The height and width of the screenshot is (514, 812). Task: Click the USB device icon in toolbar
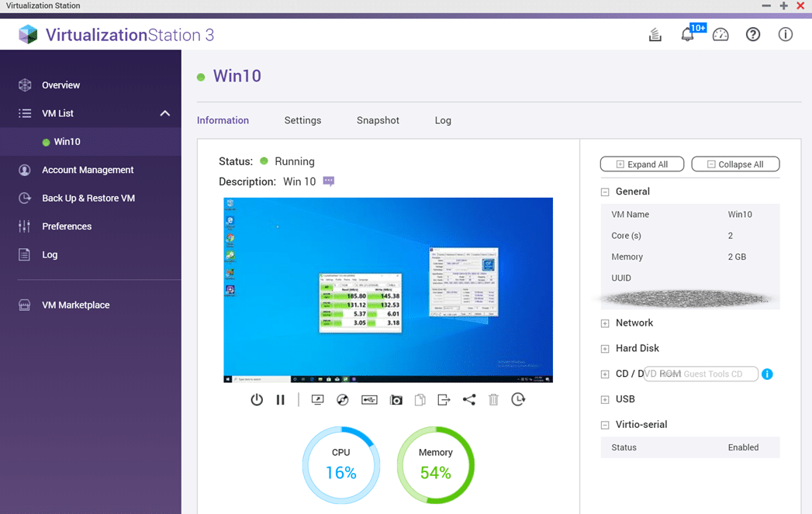[x=369, y=399]
